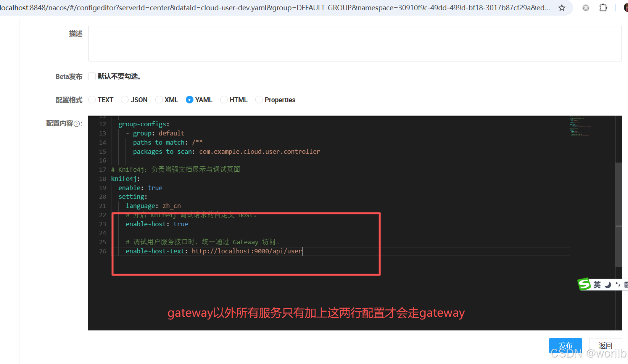Select the XML format radio button
The image size is (628, 364).
[x=159, y=100]
